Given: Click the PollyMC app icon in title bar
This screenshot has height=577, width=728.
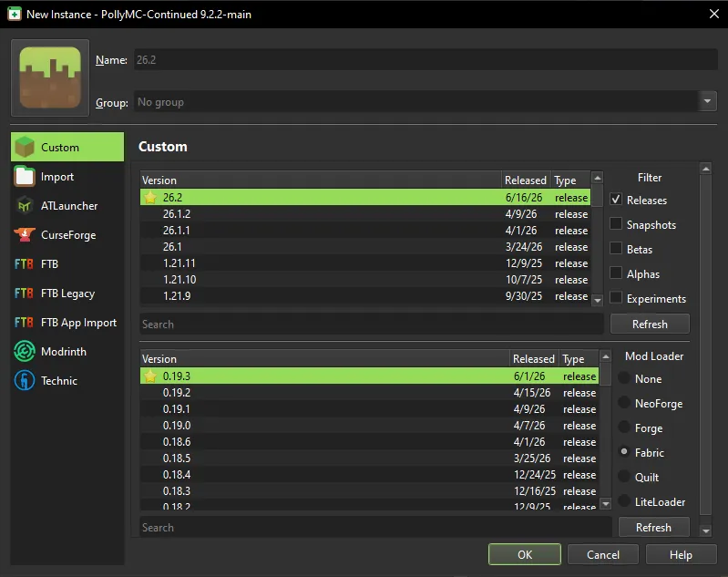Looking at the screenshot, I should (x=15, y=14).
